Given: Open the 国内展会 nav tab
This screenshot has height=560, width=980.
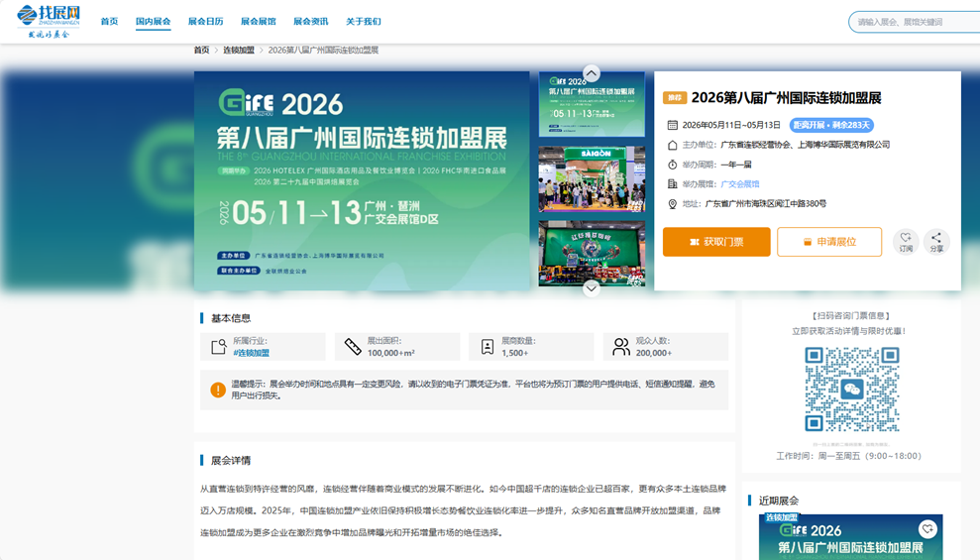Looking at the screenshot, I should tap(154, 21).
